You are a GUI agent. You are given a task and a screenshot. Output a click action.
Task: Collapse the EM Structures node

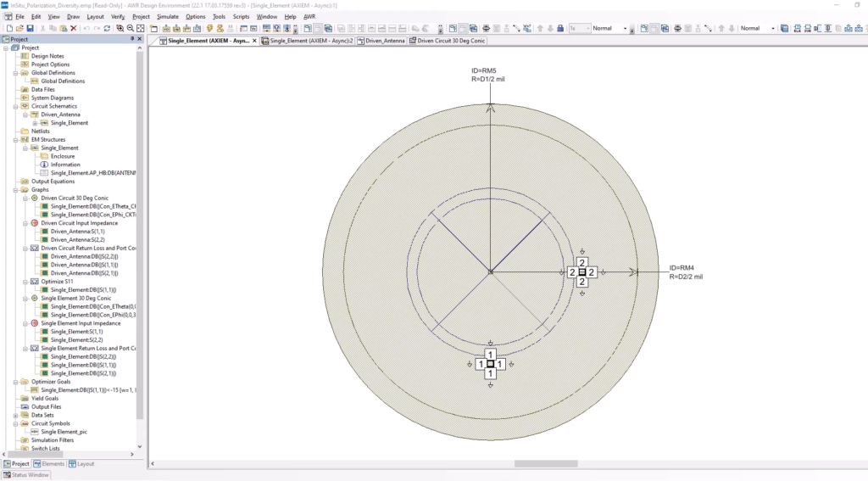(15, 140)
